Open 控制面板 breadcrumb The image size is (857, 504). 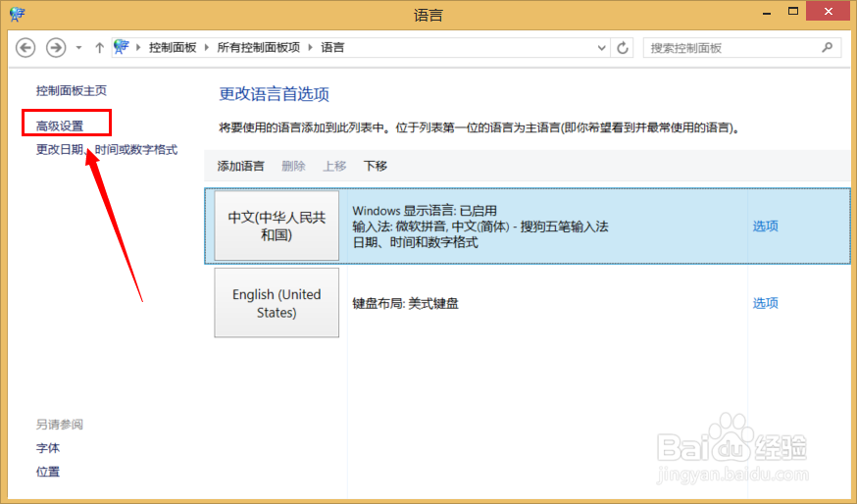[x=173, y=48]
